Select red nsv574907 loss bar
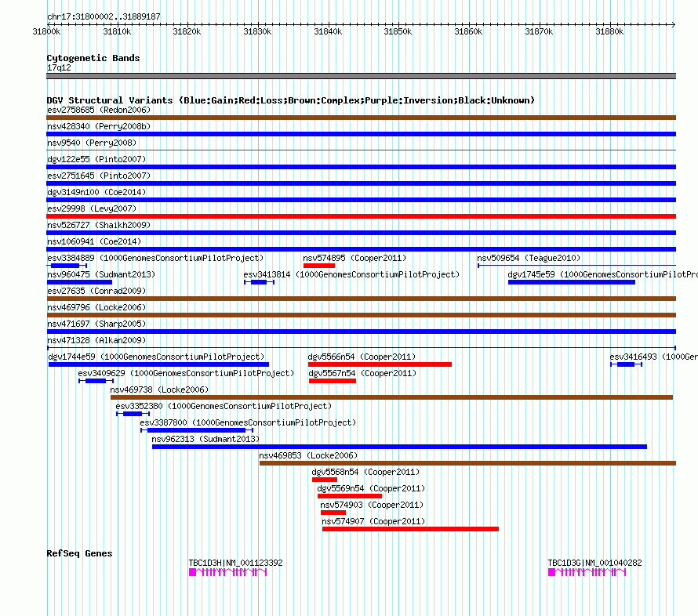 pos(410,529)
